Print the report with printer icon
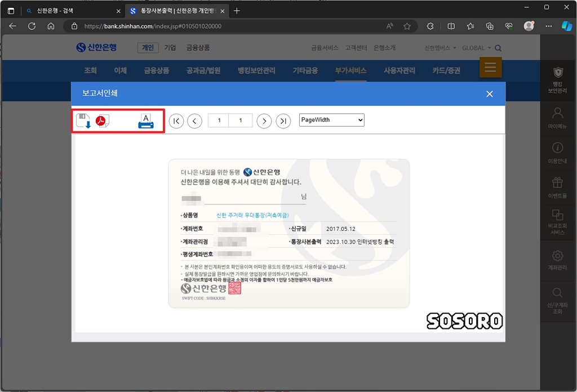 coord(146,121)
